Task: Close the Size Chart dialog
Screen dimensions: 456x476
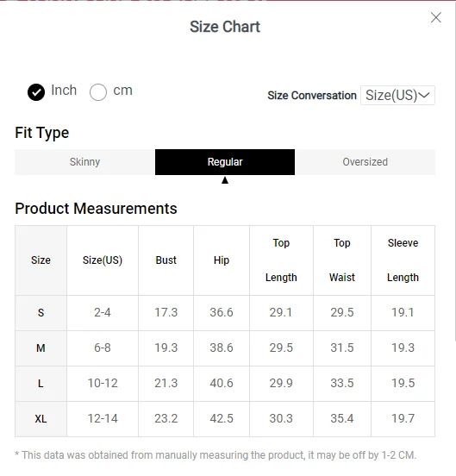Action: tap(435, 17)
